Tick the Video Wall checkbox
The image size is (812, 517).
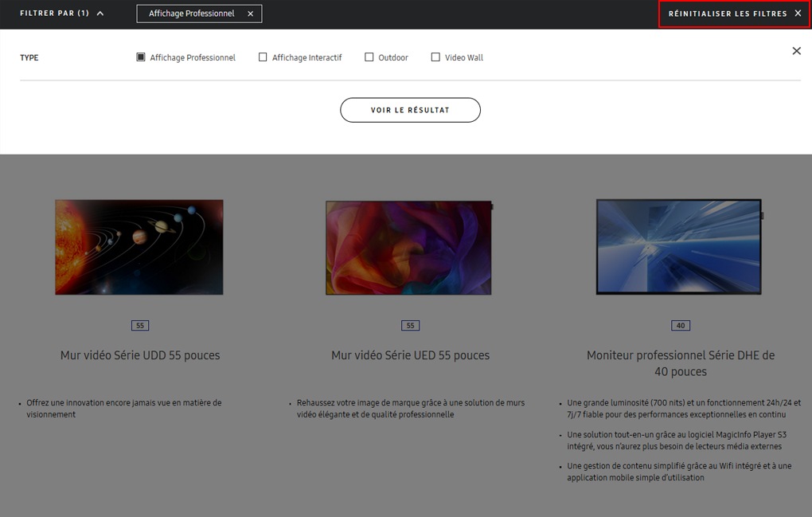435,57
